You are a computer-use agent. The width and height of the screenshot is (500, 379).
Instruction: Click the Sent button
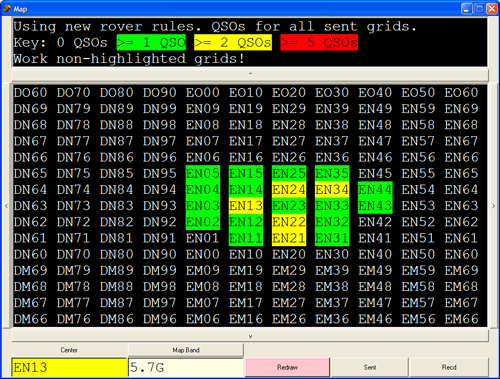pyautogui.click(x=370, y=367)
